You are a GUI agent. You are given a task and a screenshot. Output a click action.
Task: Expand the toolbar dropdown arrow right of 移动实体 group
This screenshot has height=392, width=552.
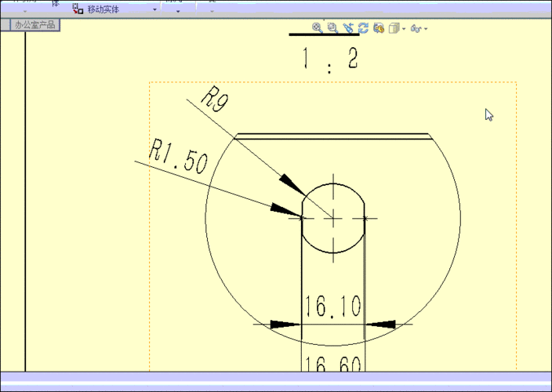coord(178,11)
